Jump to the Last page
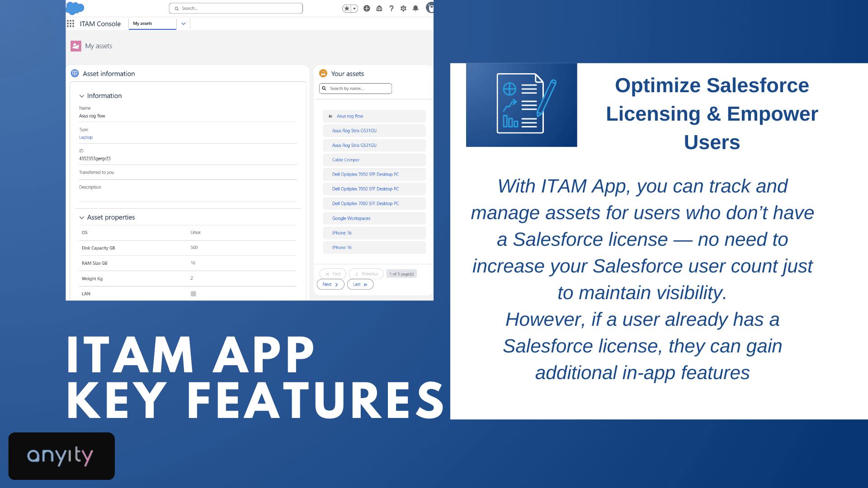Screen dimensions: 868x488 coord(360,284)
